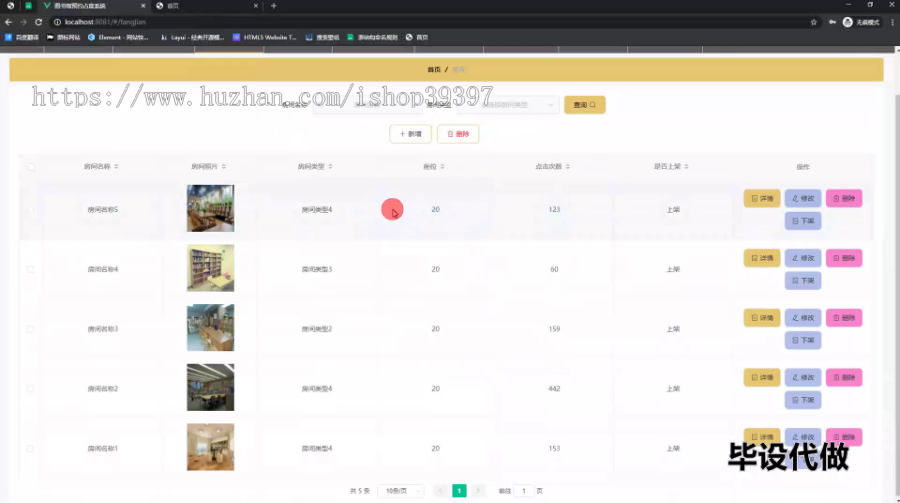Image resolution: width=900 pixels, height=503 pixels.
Task: Open the HTML5 Website bookmark
Action: point(265,37)
